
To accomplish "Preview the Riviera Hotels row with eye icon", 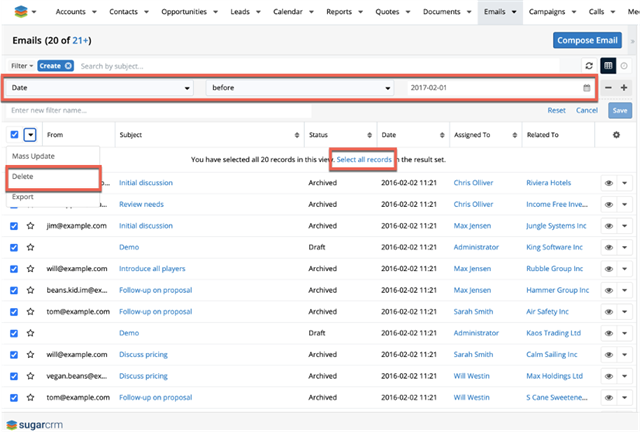I will click(x=608, y=183).
